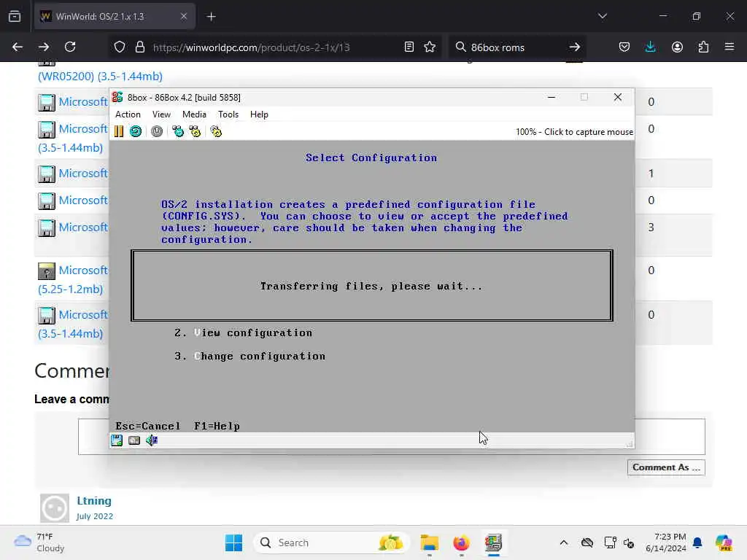Send Ctrl+Alt+Del via 86Box toolbar icon
This screenshot has height=560, width=747.
(178, 131)
